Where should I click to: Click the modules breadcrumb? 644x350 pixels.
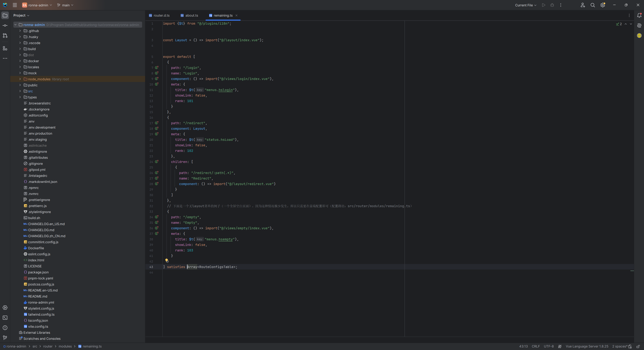65,346
